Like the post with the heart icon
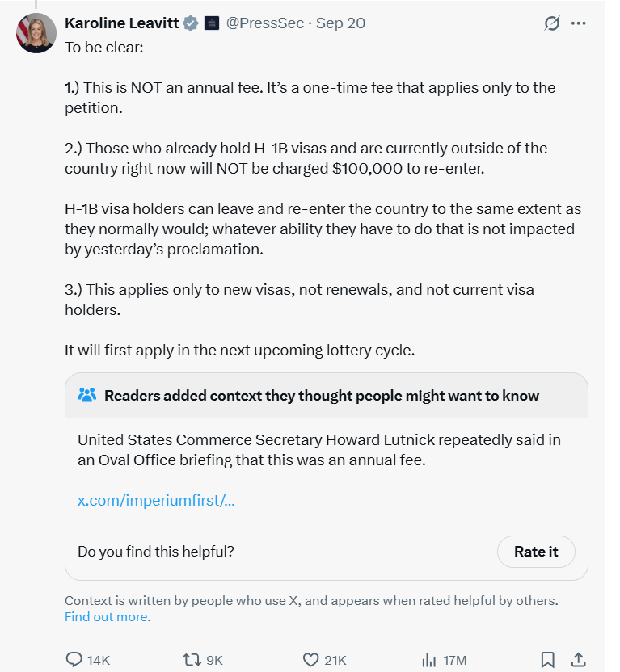Image resolution: width=620 pixels, height=672 pixels. pyautogui.click(x=311, y=660)
